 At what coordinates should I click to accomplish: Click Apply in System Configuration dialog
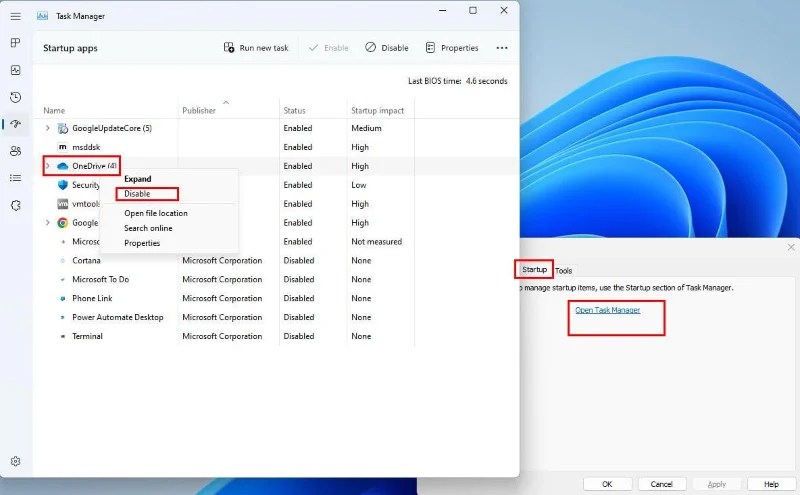(x=716, y=484)
